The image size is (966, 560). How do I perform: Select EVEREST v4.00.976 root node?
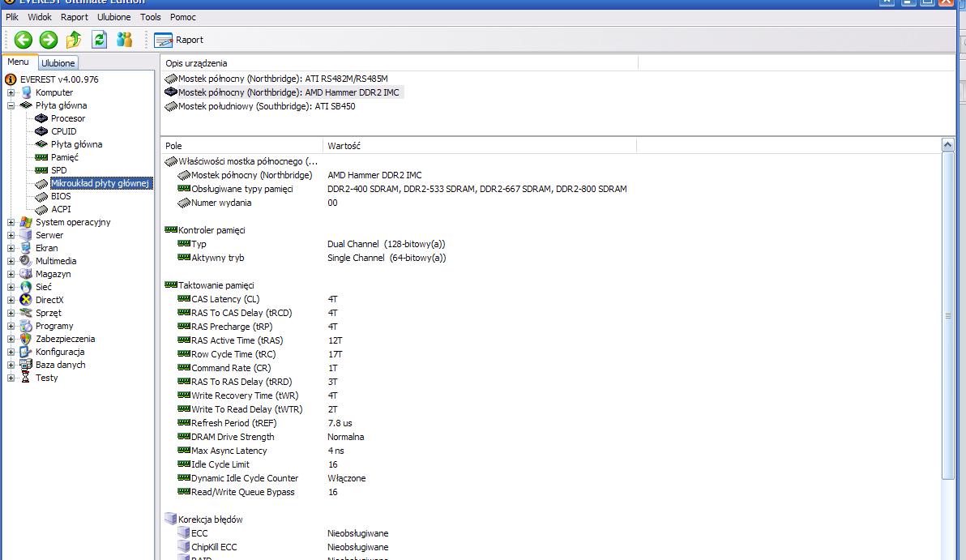pyautogui.click(x=59, y=79)
